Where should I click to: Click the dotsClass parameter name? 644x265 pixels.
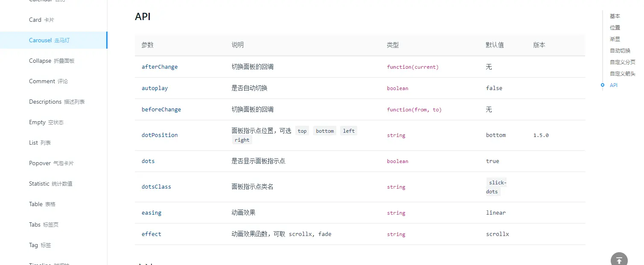(x=156, y=187)
